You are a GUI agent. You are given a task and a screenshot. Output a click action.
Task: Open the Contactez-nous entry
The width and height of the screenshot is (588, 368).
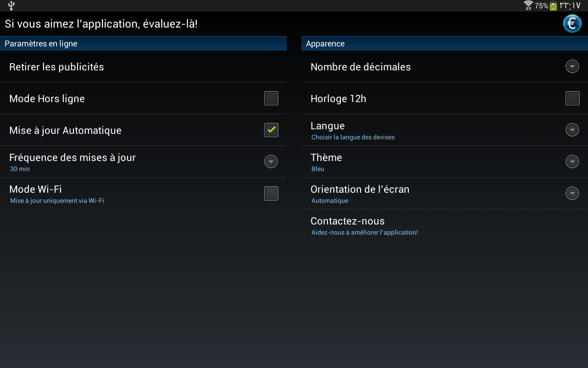(x=348, y=221)
